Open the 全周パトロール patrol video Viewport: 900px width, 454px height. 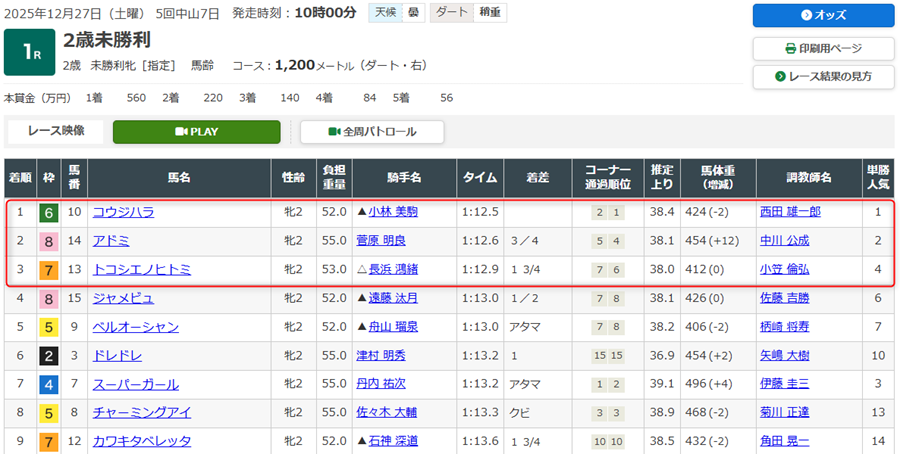(372, 131)
